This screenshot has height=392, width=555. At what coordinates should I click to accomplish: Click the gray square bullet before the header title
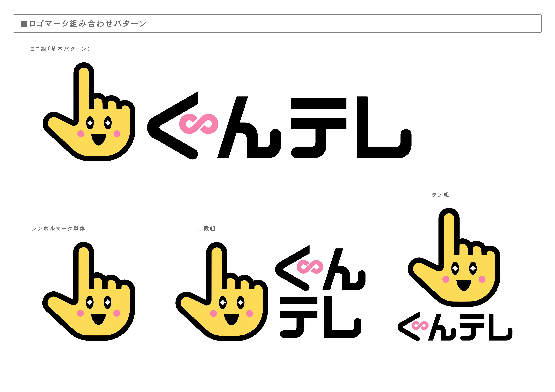click(24, 23)
